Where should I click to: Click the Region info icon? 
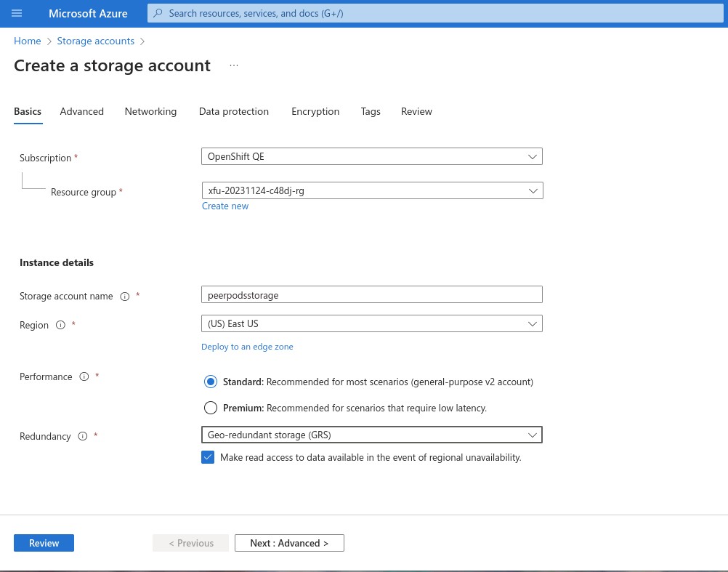click(x=60, y=326)
